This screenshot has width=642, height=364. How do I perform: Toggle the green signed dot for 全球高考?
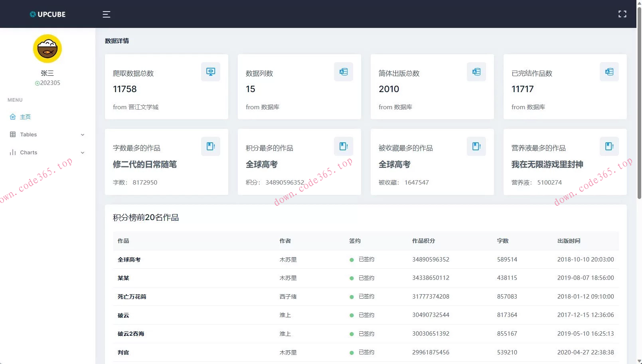pos(352,259)
